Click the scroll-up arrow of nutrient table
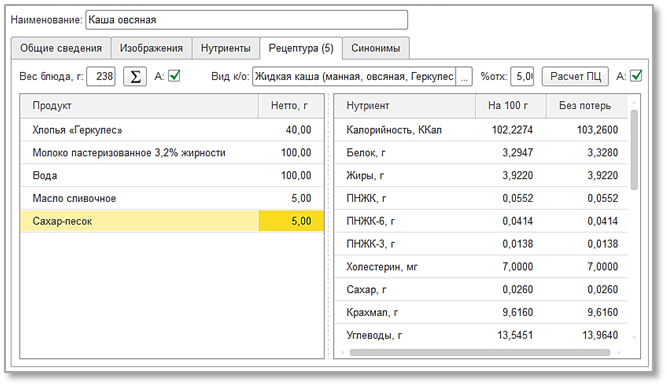Viewport: 667px width, 386px height. (634, 103)
